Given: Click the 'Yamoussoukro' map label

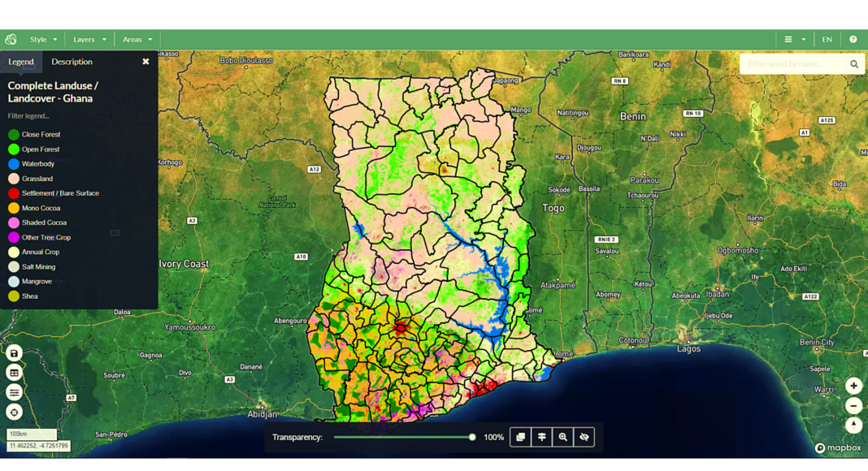Looking at the screenshot, I should (190, 327).
